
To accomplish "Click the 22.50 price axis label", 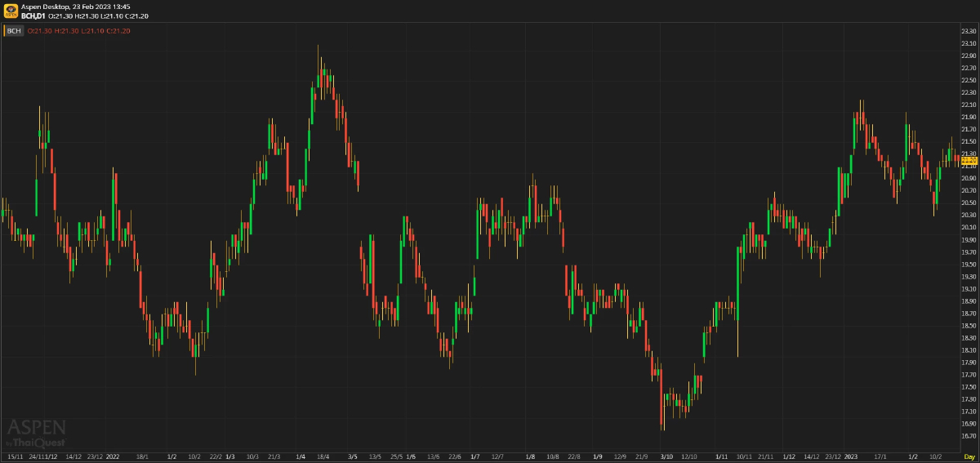I will [969, 80].
